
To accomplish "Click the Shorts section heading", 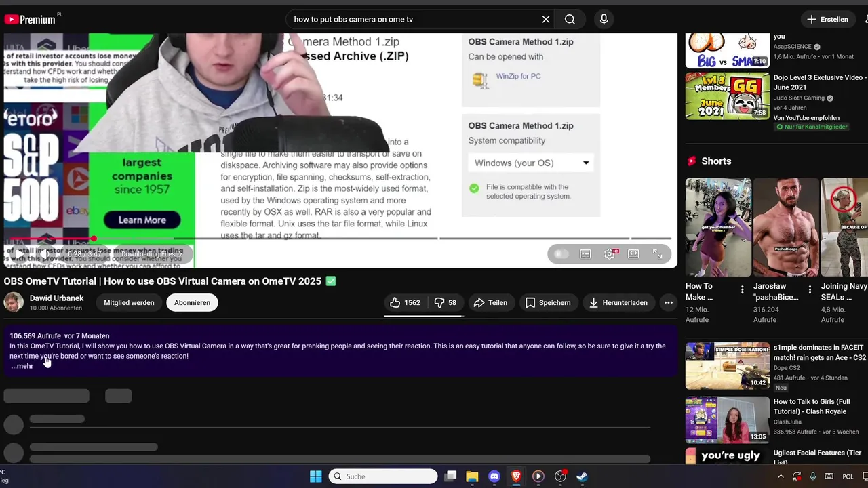I will point(716,161).
